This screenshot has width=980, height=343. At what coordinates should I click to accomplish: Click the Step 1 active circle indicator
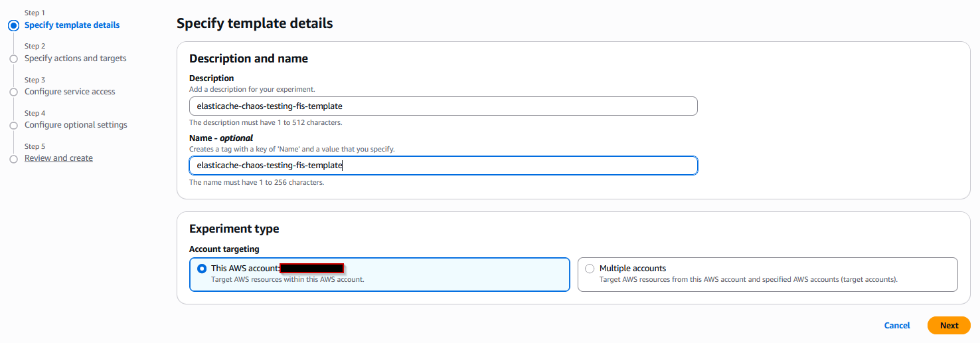coord(13,25)
